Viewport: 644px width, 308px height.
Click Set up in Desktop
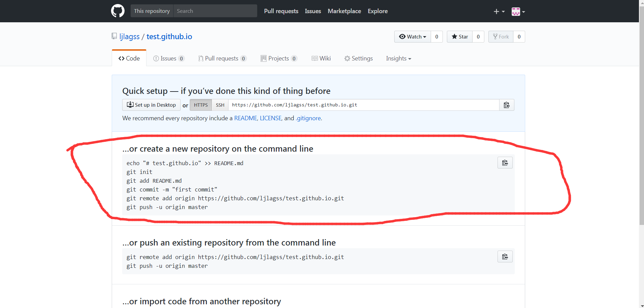151,105
